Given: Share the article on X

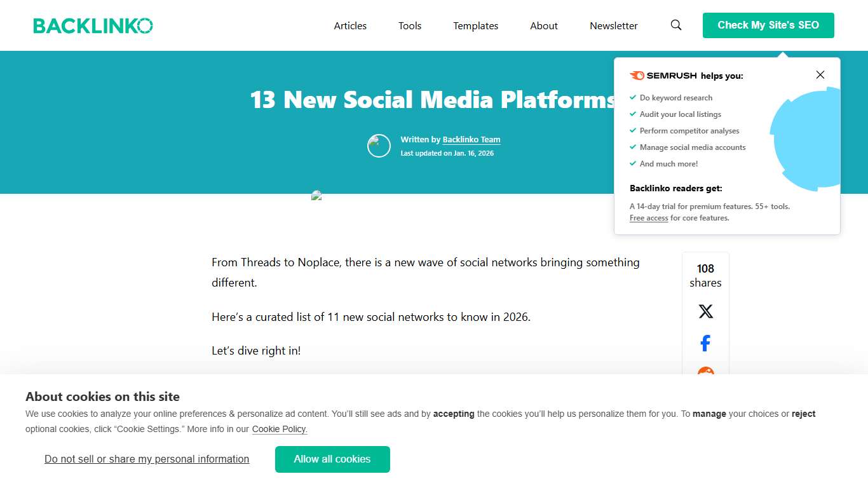Looking at the screenshot, I should click(705, 311).
